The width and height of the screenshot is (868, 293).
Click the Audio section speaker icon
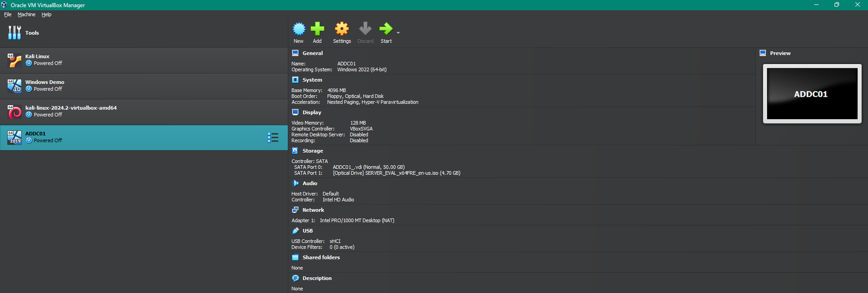coord(295,183)
